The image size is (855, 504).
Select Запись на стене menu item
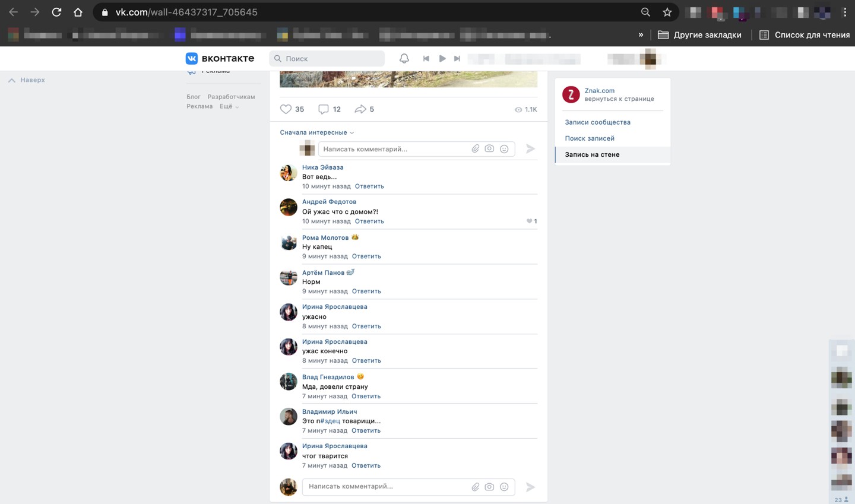click(612, 154)
